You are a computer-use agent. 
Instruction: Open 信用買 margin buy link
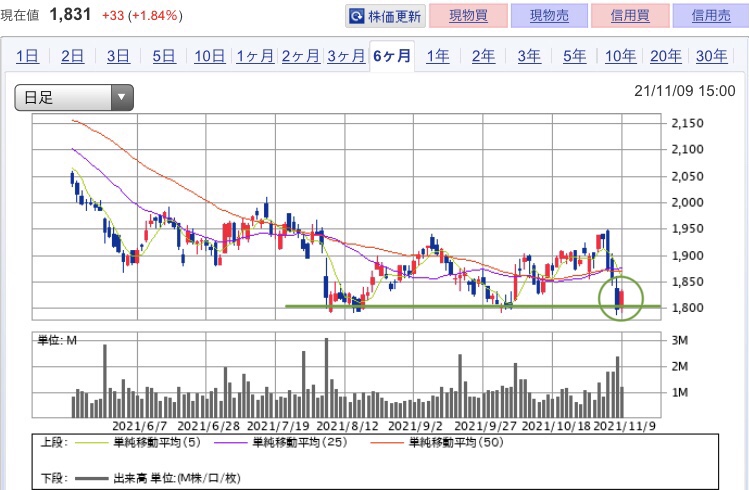[630, 16]
